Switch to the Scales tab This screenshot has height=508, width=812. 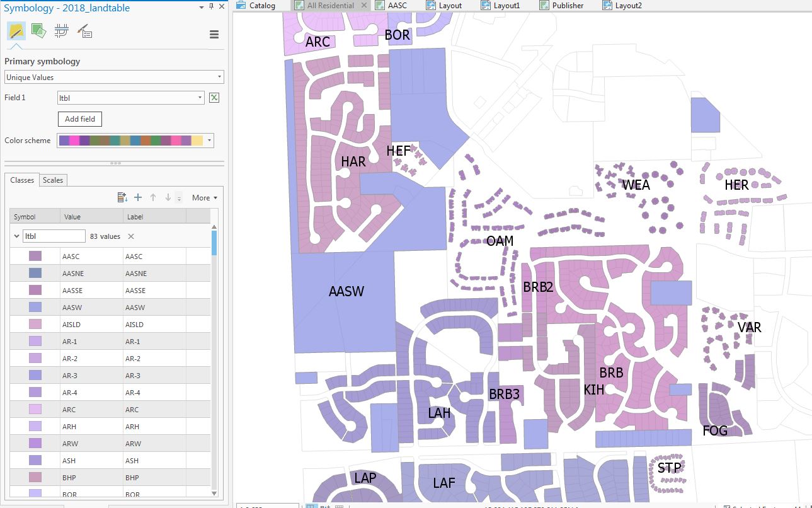pos(52,180)
